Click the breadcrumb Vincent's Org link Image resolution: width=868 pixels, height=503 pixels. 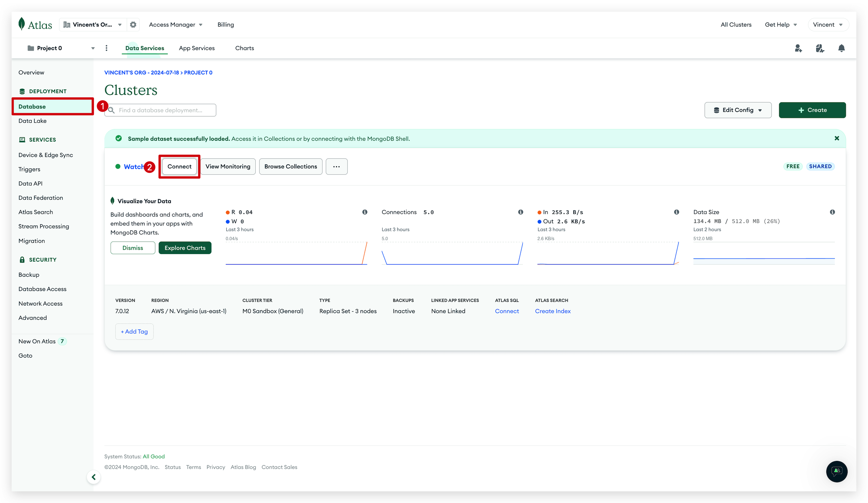(141, 72)
